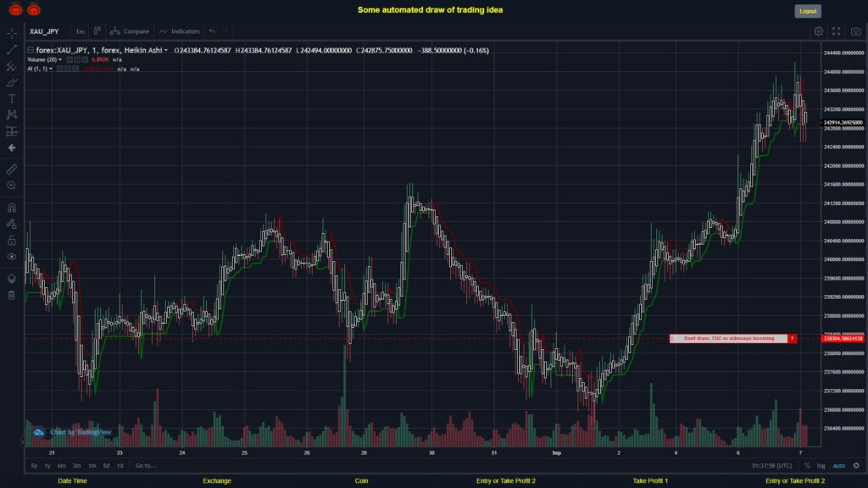This screenshot has height=488, width=868.
Task: Remove the Volume indicator
Action: click(x=85, y=60)
